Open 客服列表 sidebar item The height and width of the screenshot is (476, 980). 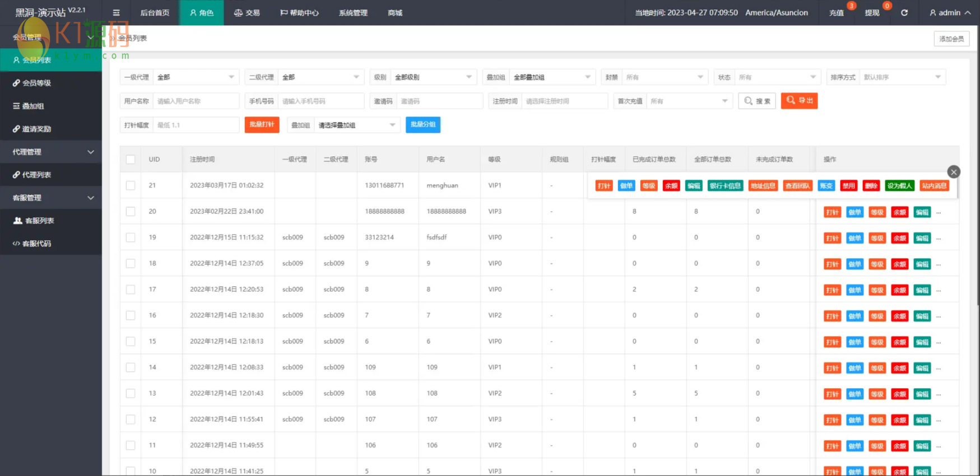39,221
